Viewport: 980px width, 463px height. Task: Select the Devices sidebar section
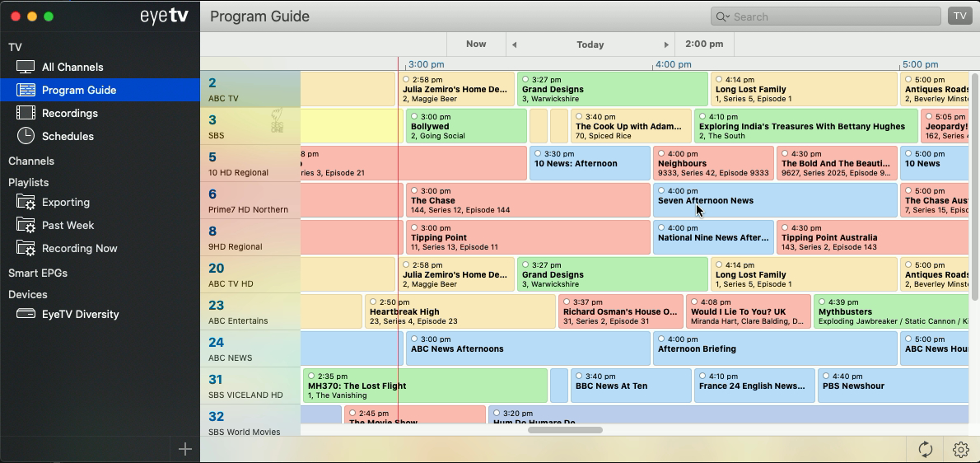coord(27,294)
